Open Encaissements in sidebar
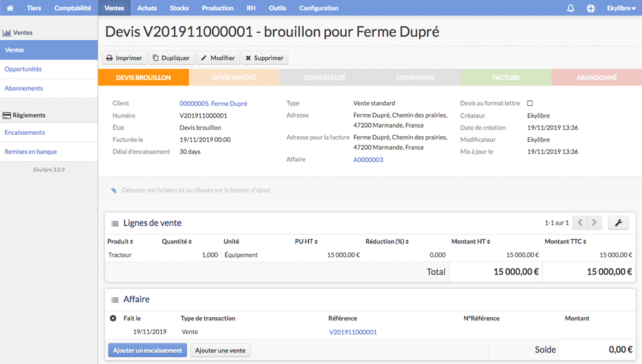The width and height of the screenshot is (642, 364). point(49,133)
